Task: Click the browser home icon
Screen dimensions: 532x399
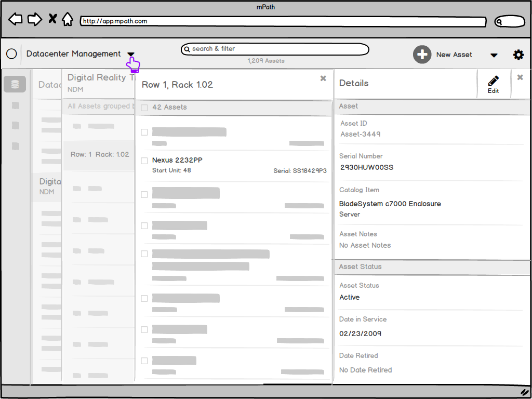Action: [x=68, y=20]
